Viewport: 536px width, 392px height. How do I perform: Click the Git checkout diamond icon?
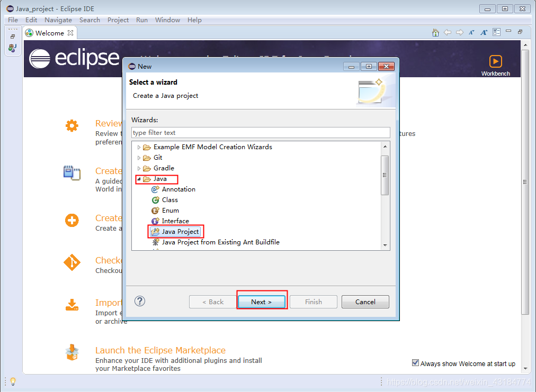(x=72, y=262)
